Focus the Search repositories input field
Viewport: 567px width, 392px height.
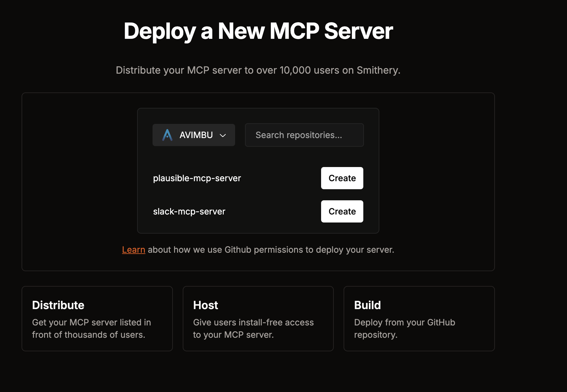[304, 135]
